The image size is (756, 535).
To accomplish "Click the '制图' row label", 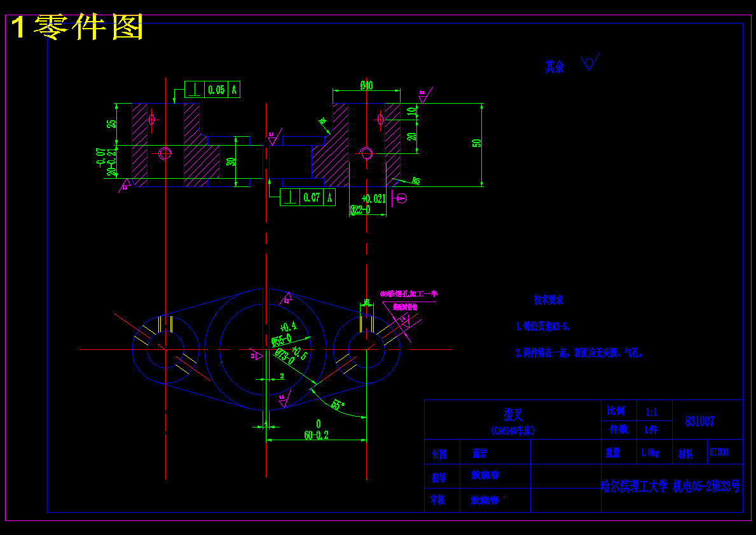I will coord(439,454).
